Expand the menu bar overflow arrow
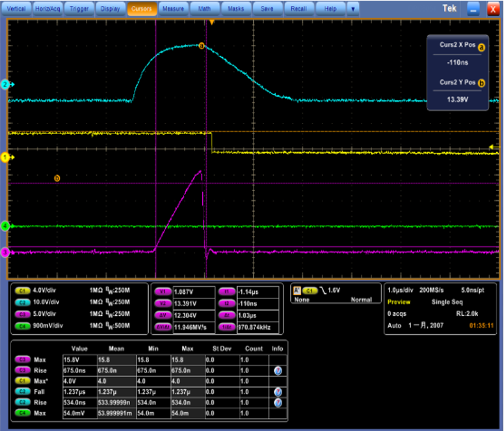504x431 pixels. [x=352, y=9]
